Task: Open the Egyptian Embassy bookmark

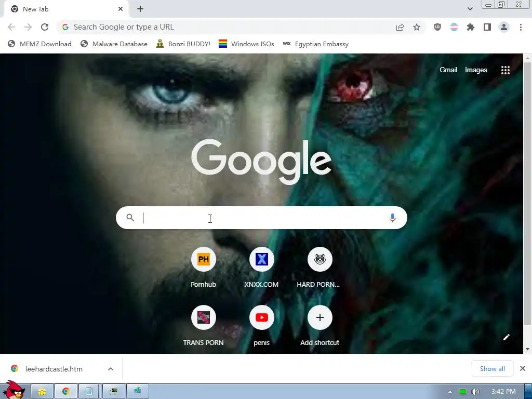Action: pyautogui.click(x=315, y=44)
